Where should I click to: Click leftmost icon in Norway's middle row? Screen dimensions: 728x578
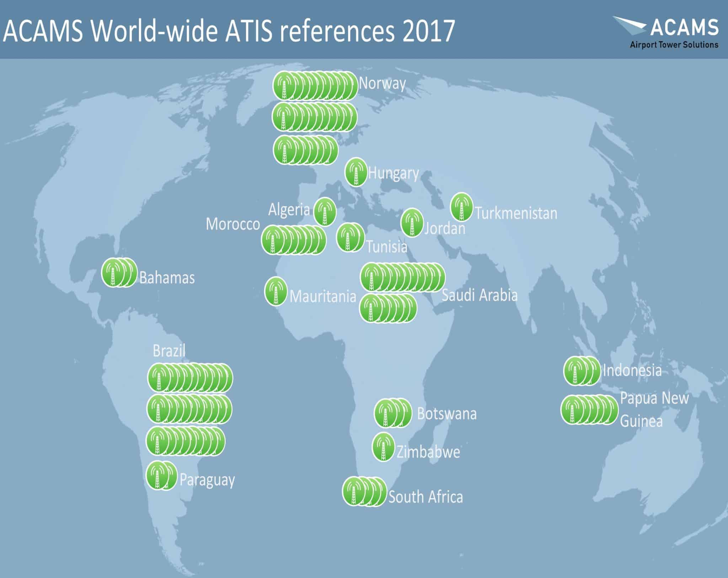pyautogui.click(x=283, y=117)
